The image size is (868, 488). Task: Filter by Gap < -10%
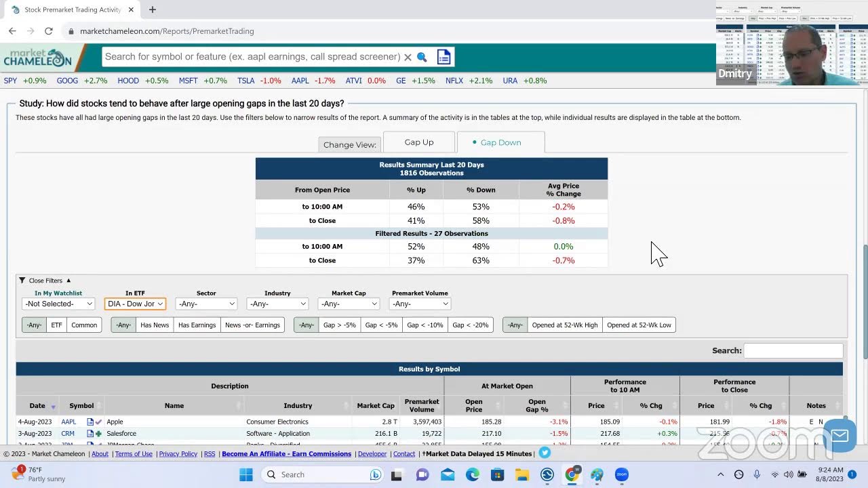click(x=425, y=325)
